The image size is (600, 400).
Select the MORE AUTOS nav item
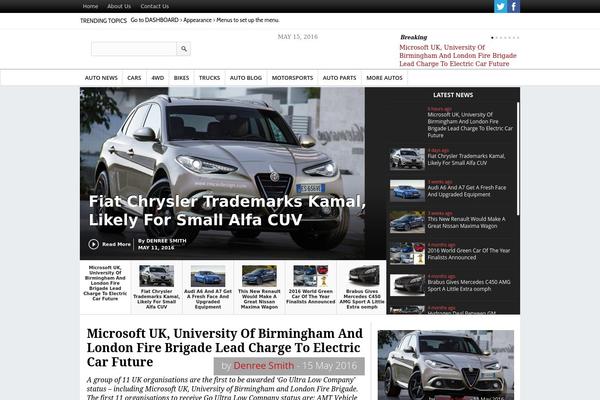pos(384,78)
